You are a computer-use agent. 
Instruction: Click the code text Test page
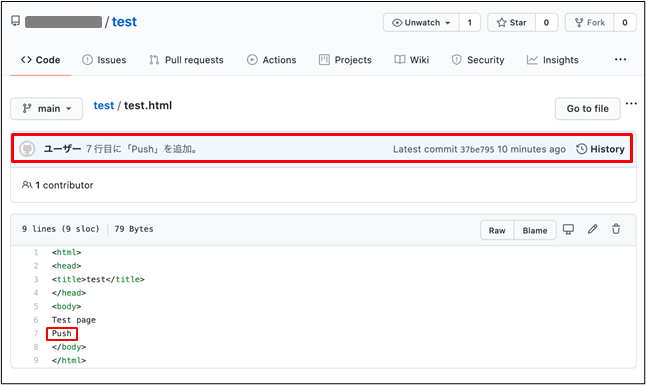point(74,320)
